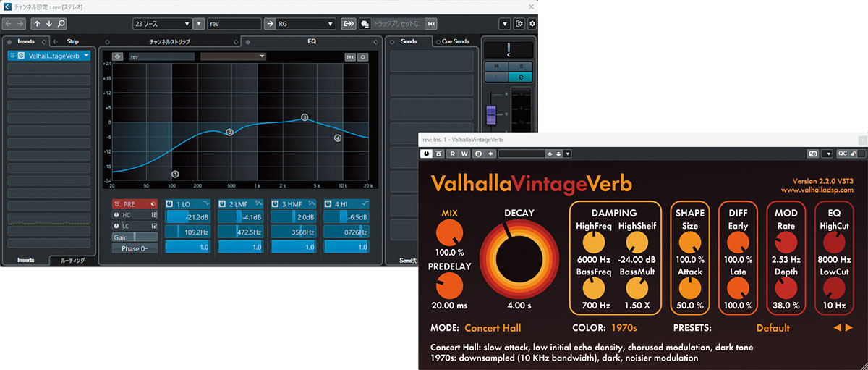Select the EQ tab
Image resolution: width=868 pixels, height=370 pixels.
click(312, 41)
